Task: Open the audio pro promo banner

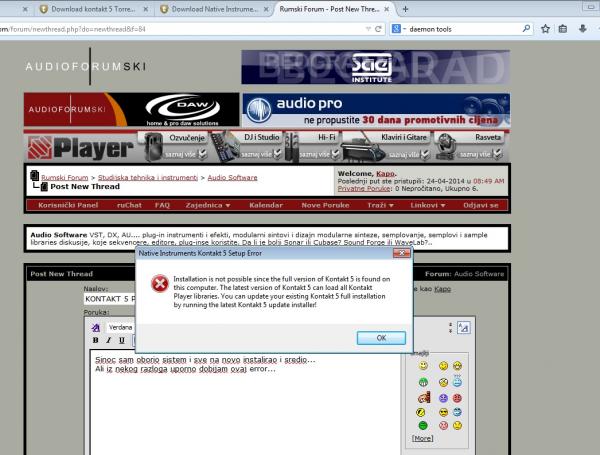Action: click(376, 110)
